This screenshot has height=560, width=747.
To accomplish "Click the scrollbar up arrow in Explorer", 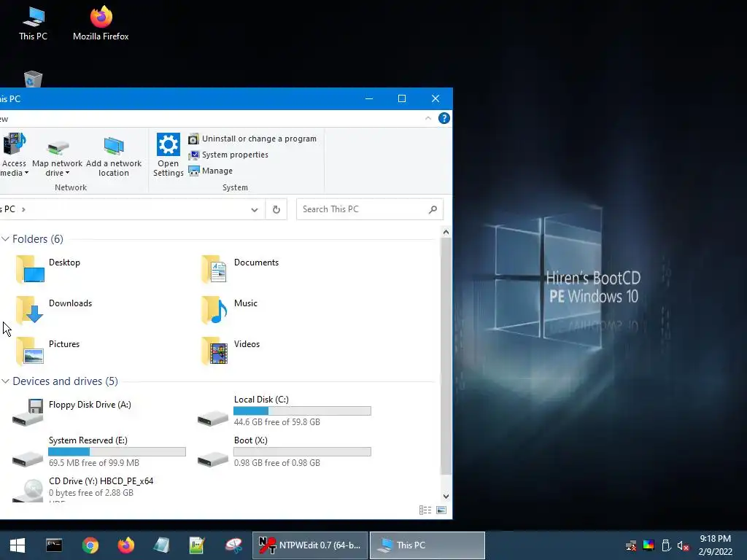I will (446, 232).
